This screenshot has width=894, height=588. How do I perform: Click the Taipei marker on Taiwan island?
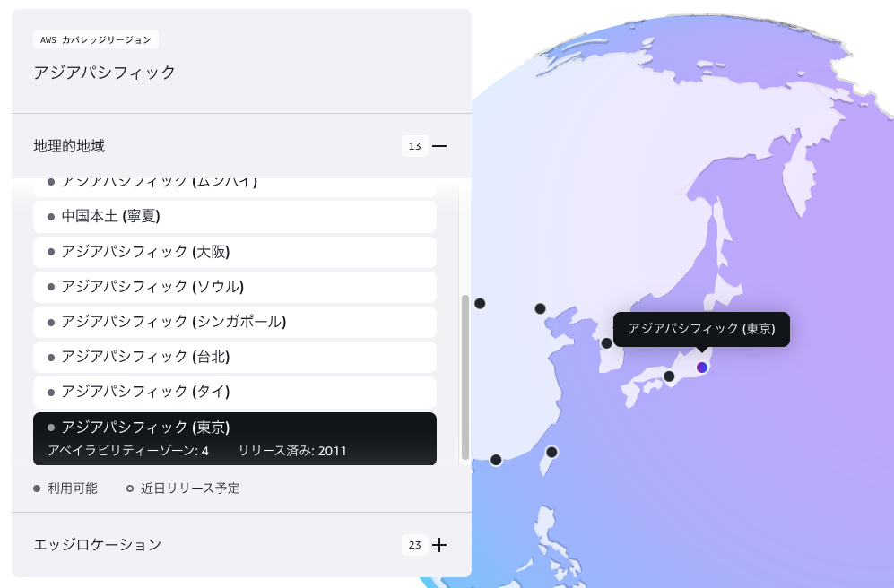click(551, 452)
